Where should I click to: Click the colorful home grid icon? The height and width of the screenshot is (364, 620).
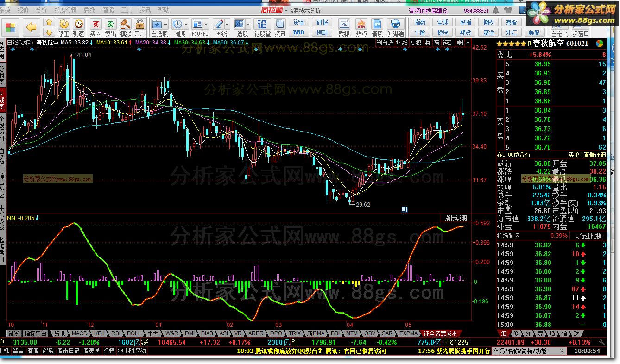click(10, 27)
